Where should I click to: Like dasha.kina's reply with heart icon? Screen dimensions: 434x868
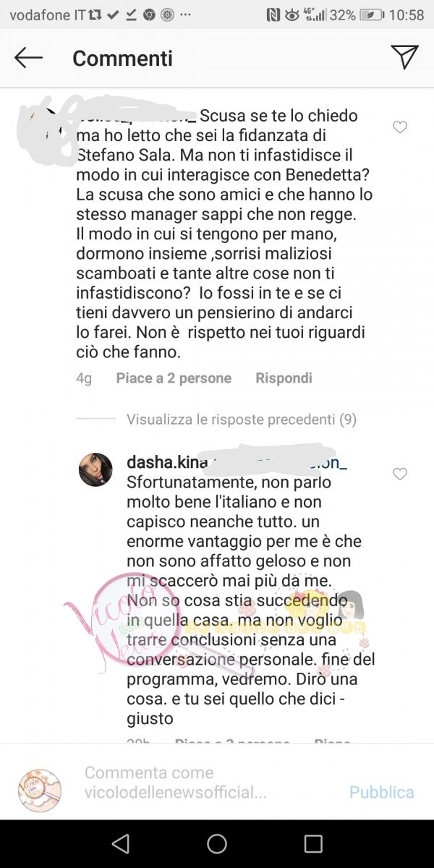[x=399, y=474]
